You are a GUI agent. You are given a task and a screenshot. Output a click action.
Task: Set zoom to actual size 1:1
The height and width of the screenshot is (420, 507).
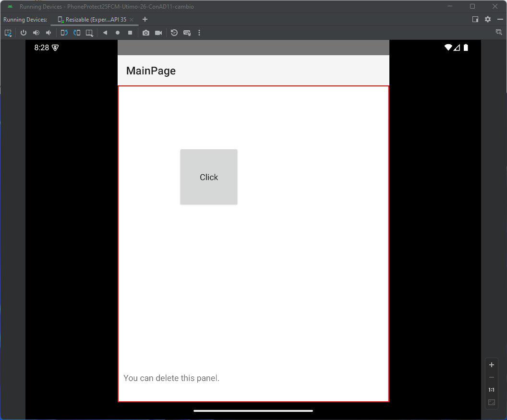(492, 390)
